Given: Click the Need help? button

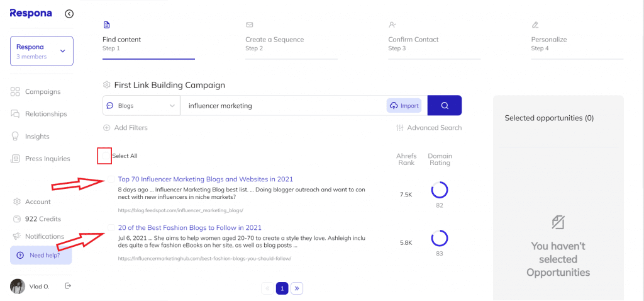Looking at the screenshot, I should click(x=41, y=256).
